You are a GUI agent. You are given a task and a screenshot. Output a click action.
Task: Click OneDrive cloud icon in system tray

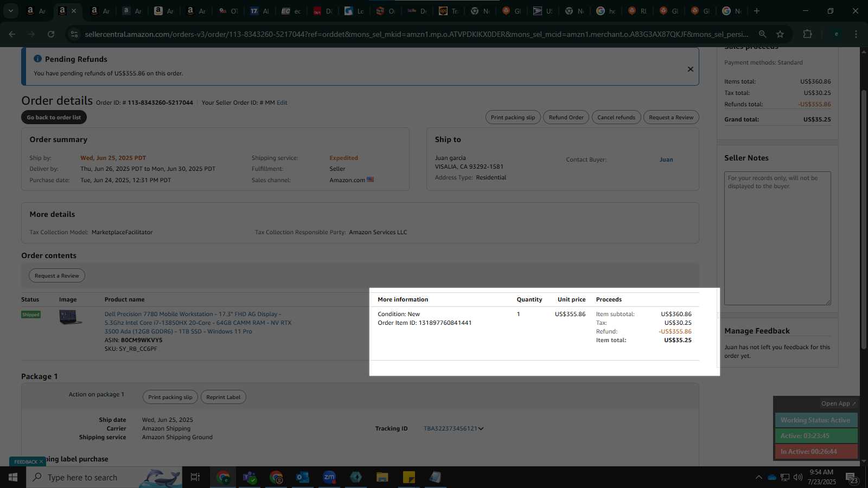point(772,477)
